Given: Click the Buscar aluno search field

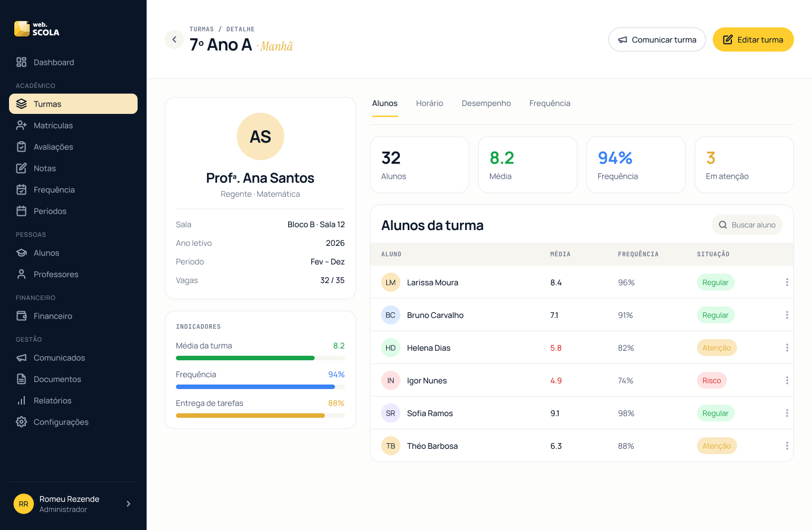Looking at the screenshot, I should pyautogui.click(x=747, y=225).
